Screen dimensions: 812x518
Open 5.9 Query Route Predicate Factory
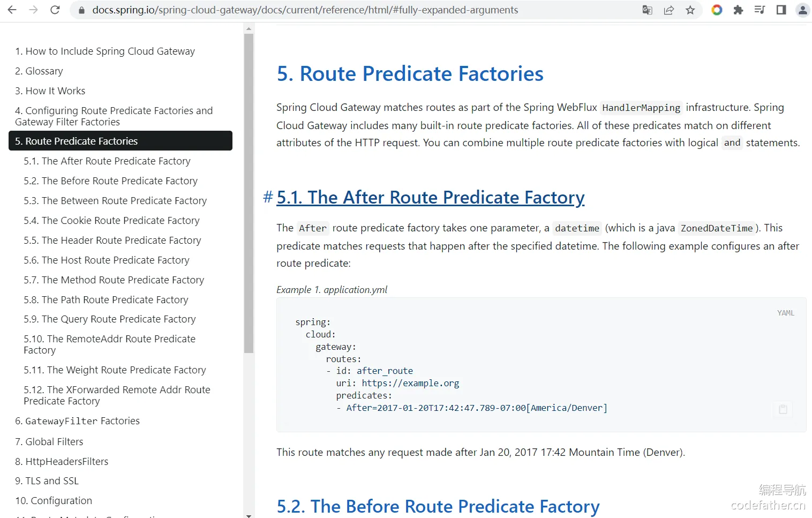point(110,319)
